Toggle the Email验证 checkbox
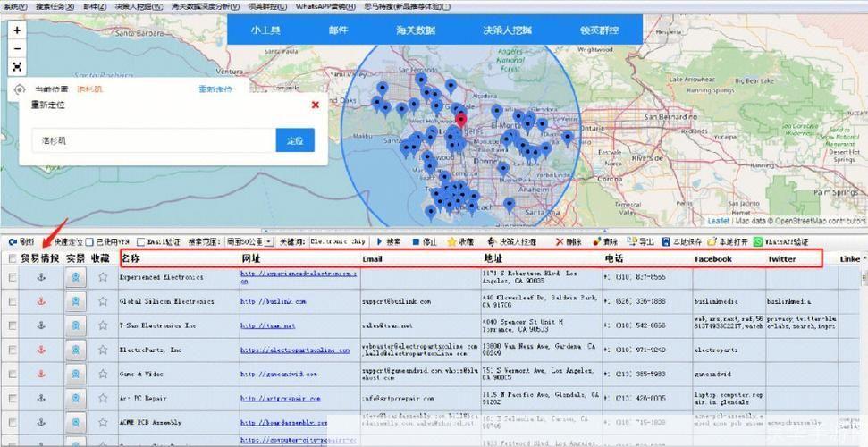 pos(140,242)
